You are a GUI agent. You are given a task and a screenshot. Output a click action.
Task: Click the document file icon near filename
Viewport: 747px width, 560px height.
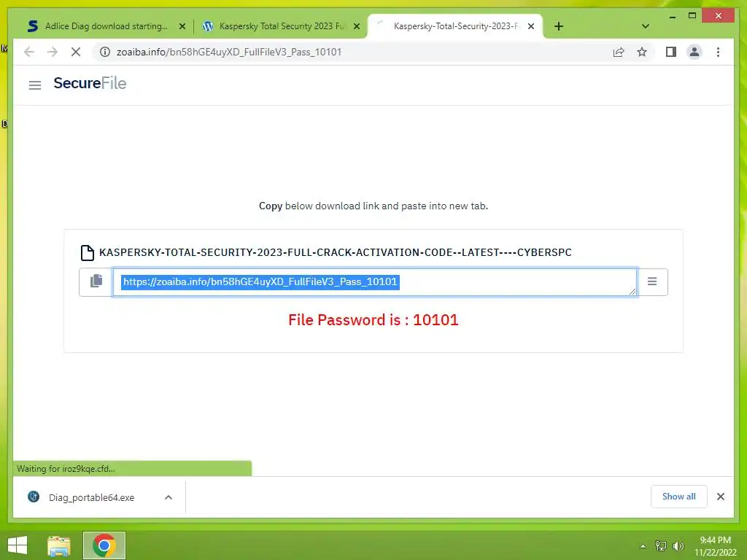[88, 252]
